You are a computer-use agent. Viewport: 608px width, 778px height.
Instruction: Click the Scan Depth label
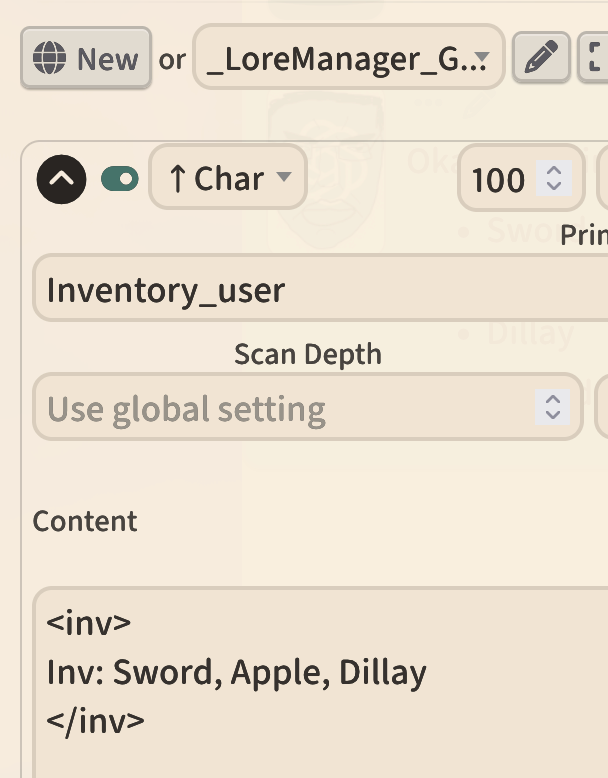click(x=308, y=354)
